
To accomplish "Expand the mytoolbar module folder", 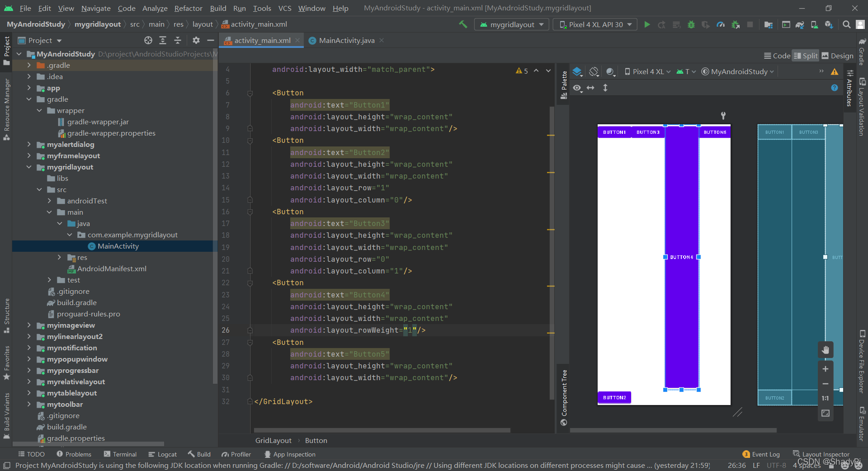I will (x=29, y=404).
